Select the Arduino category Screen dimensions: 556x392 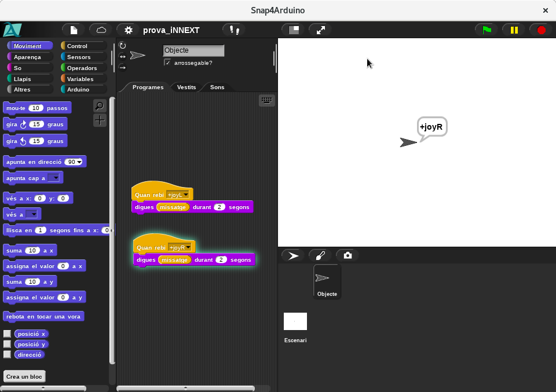[x=83, y=90]
